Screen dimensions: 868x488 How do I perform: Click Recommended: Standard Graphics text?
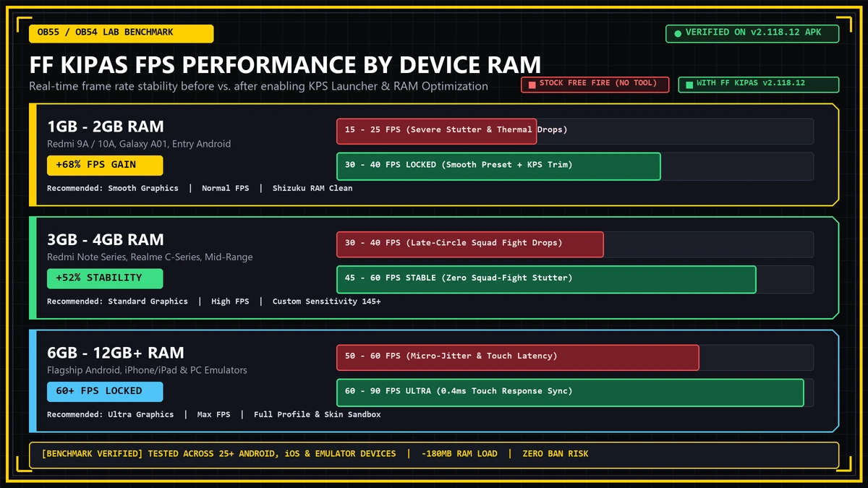pos(117,301)
